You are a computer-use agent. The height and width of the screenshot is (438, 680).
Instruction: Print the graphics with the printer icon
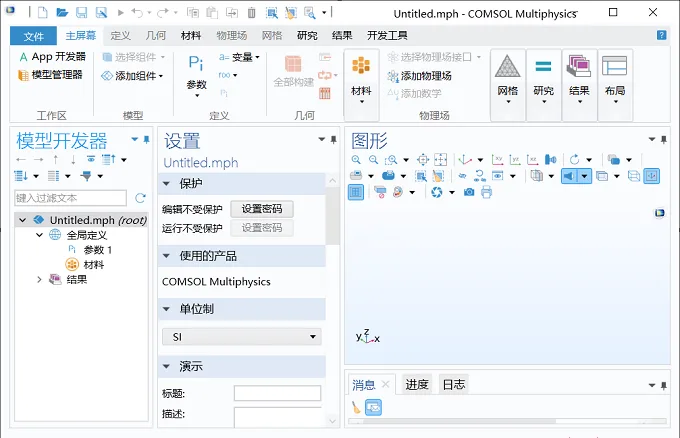pos(487,192)
